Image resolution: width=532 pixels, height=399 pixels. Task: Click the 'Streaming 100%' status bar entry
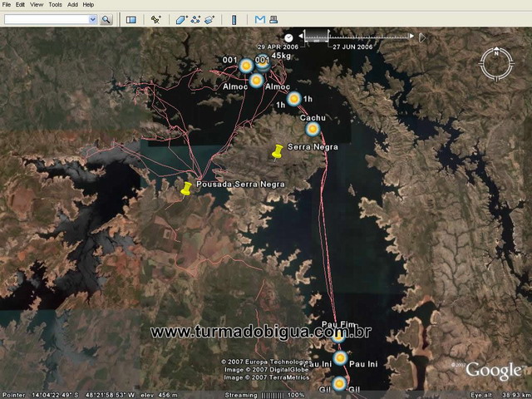264,396
